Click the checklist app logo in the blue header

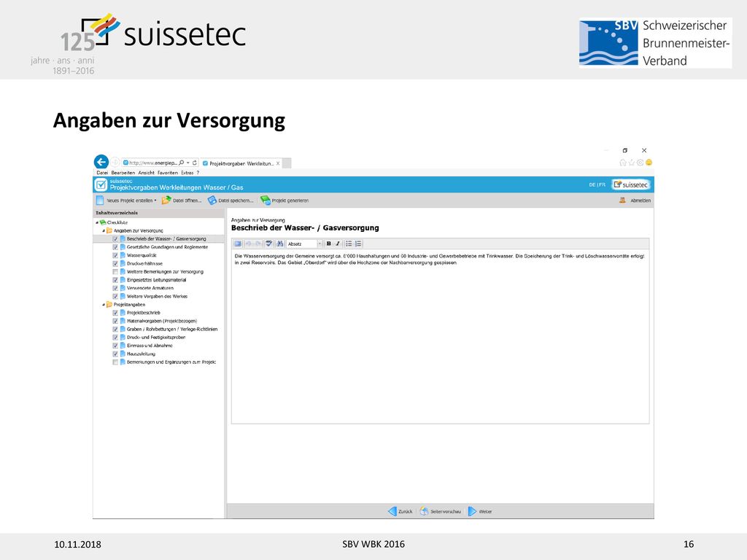point(101,184)
